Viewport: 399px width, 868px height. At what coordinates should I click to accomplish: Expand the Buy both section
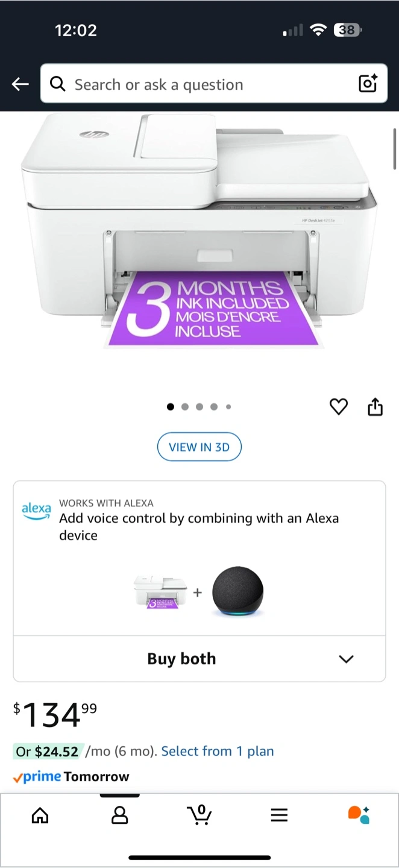point(199,659)
